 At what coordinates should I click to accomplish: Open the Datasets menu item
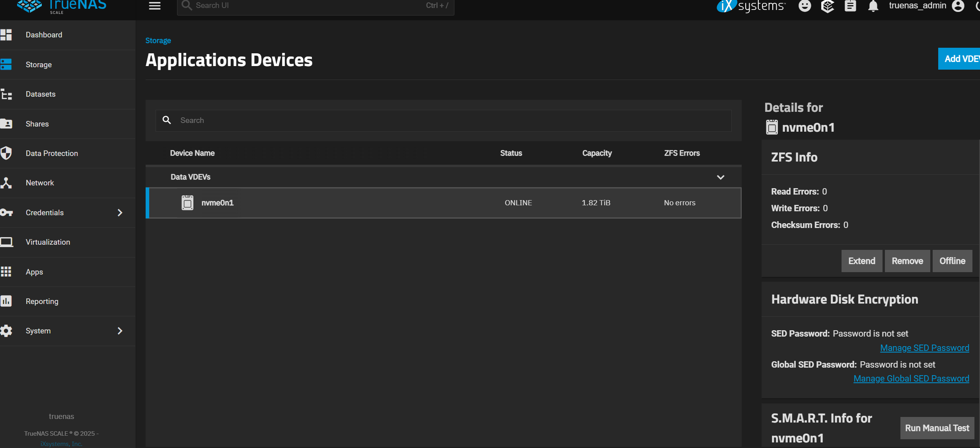point(41,94)
